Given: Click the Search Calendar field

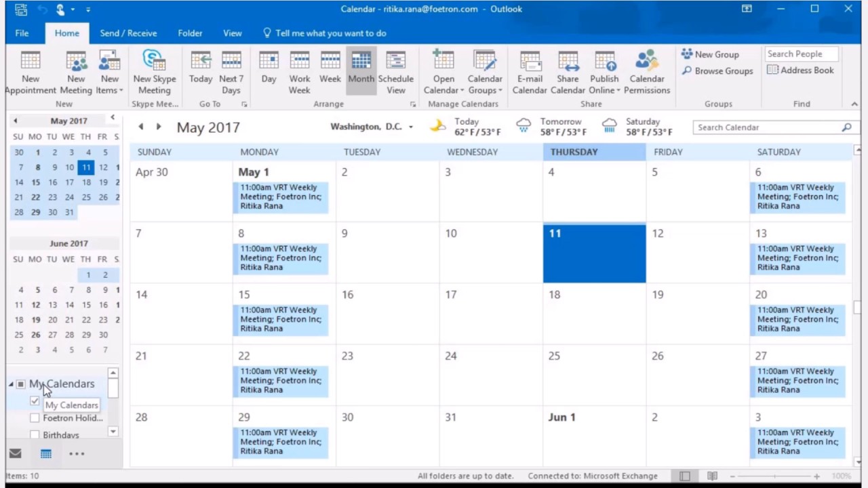Looking at the screenshot, I should [x=766, y=127].
